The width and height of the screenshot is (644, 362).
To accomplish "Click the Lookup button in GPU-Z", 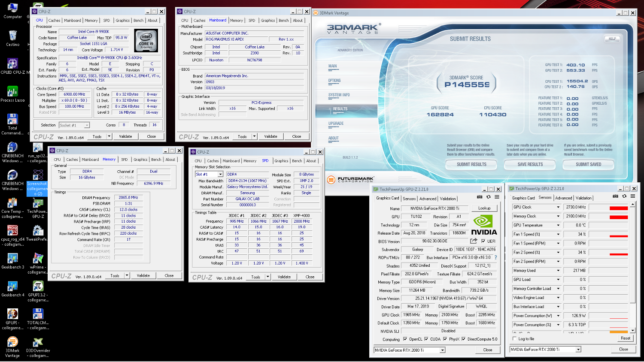I will [x=484, y=208].
